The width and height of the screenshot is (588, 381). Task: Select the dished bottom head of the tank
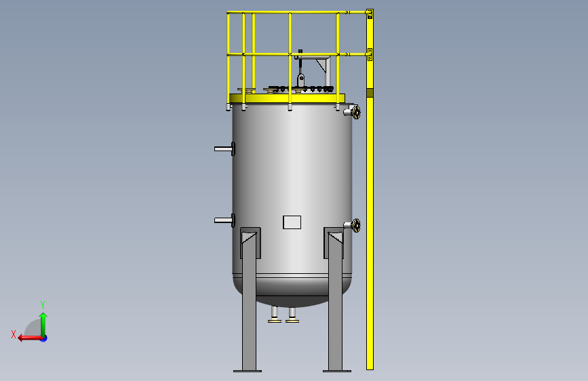tap(292, 291)
